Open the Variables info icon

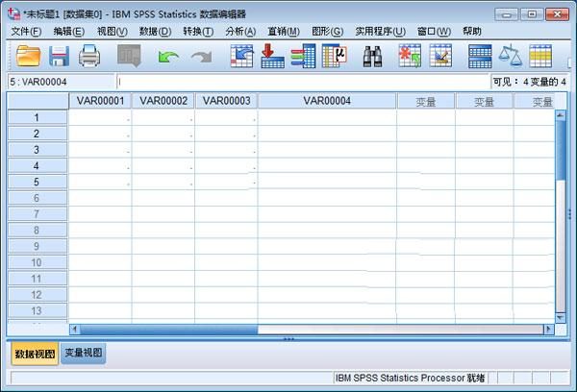pos(303,56)
